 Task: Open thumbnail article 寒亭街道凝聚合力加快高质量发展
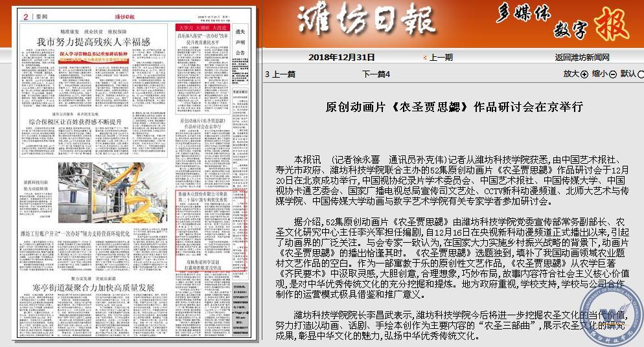[x=93, y=287]
